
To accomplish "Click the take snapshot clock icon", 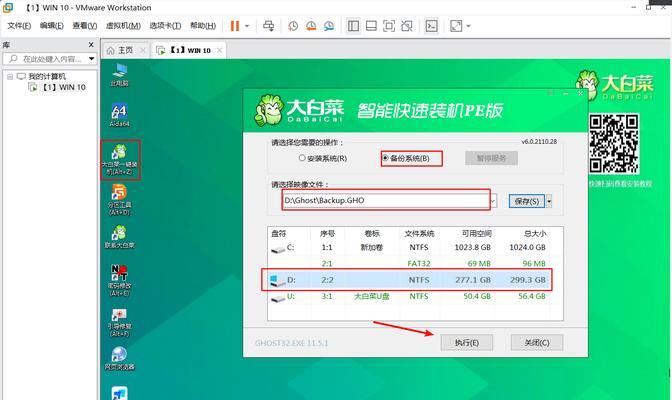I will click(293, 26).
